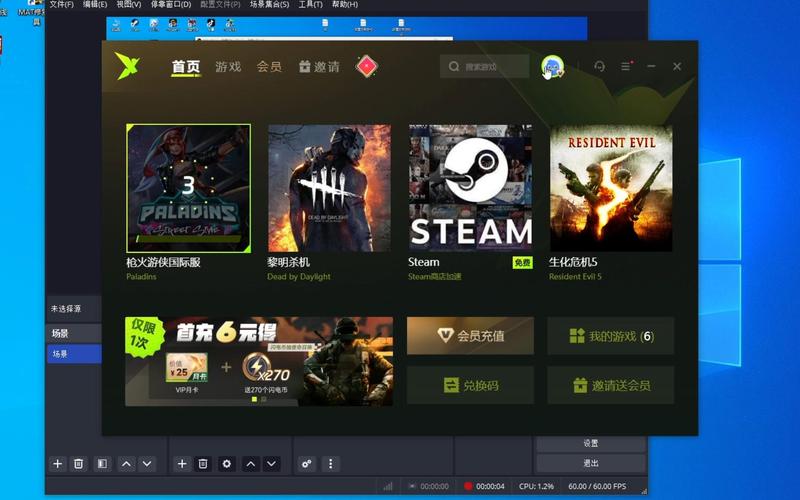This screenshot has height=500, width=800.
Task: Select the Steam game card
Action: coord(470,188)
